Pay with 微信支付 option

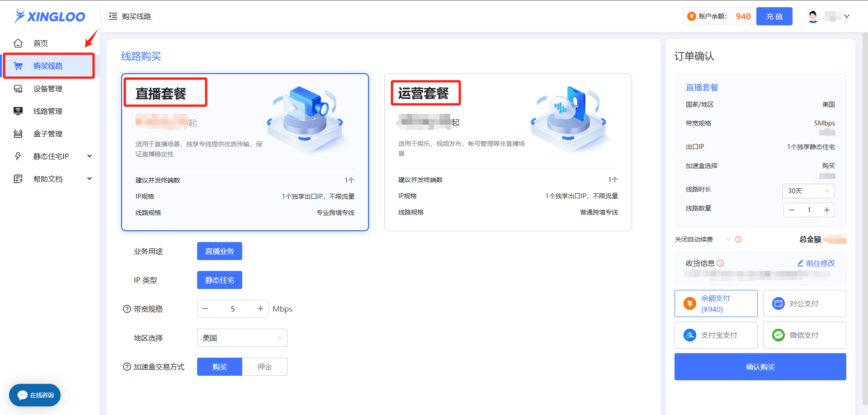click(x=805, y=335)
